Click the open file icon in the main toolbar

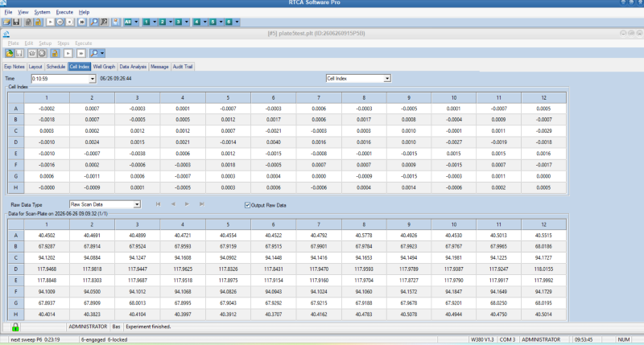coord(7,23)
